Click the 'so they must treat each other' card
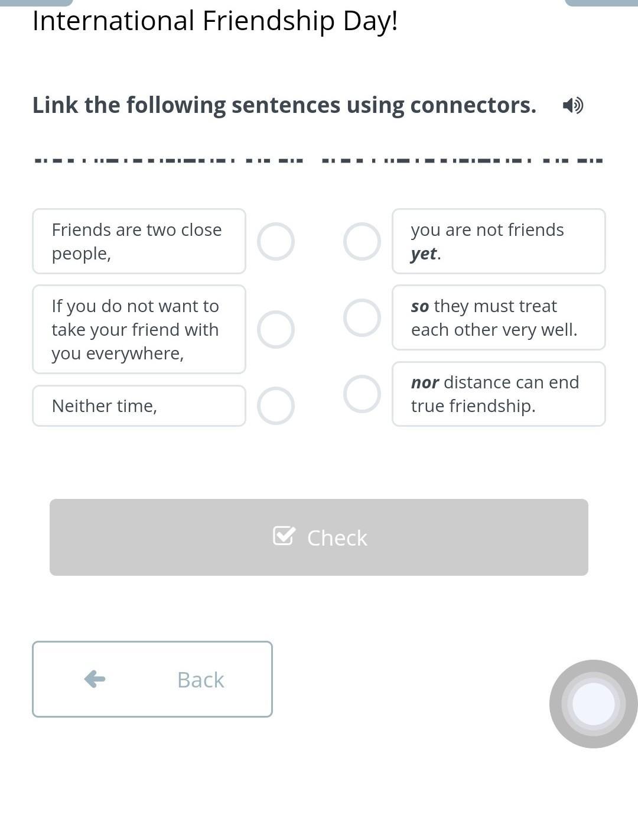The height and width of the screenshot is (840, 638). (x=499, y=317)
